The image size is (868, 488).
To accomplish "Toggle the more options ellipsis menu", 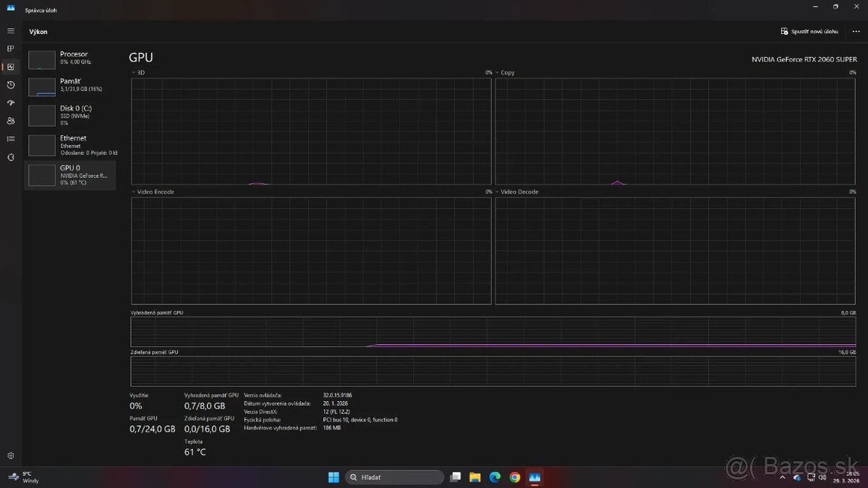I will click(856, 31).
